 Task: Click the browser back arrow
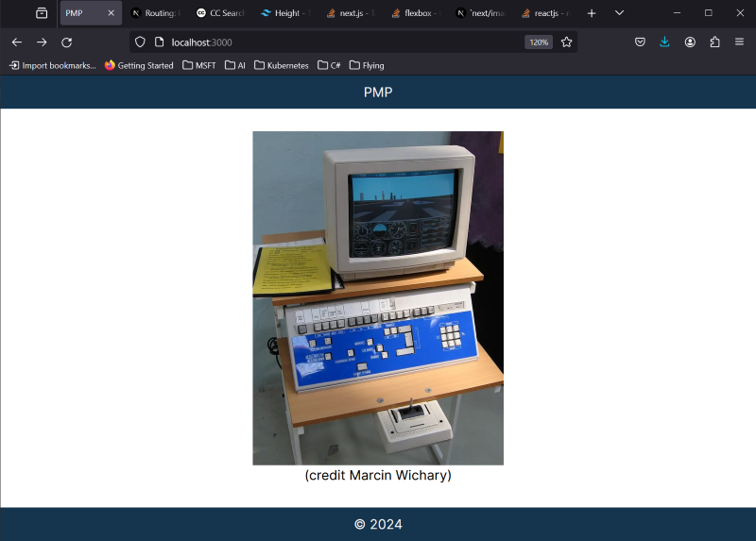[17, 42]
